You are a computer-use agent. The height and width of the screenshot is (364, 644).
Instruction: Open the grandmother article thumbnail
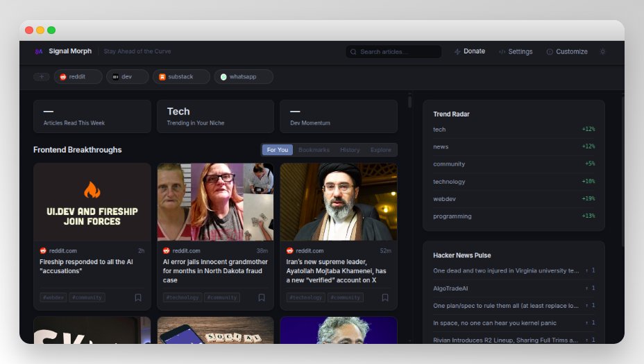pyautogui.click(x=215, y=202)
